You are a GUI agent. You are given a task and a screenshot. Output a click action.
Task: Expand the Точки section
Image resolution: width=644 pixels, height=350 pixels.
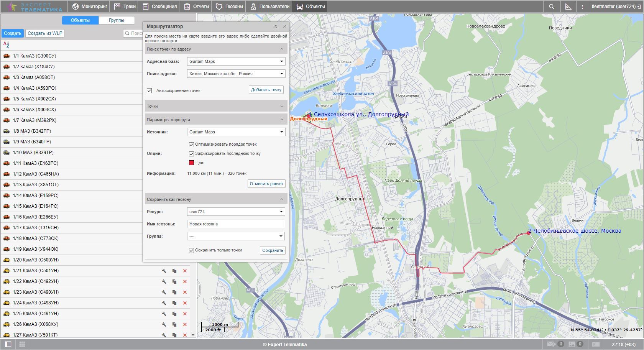click(216, 106)
